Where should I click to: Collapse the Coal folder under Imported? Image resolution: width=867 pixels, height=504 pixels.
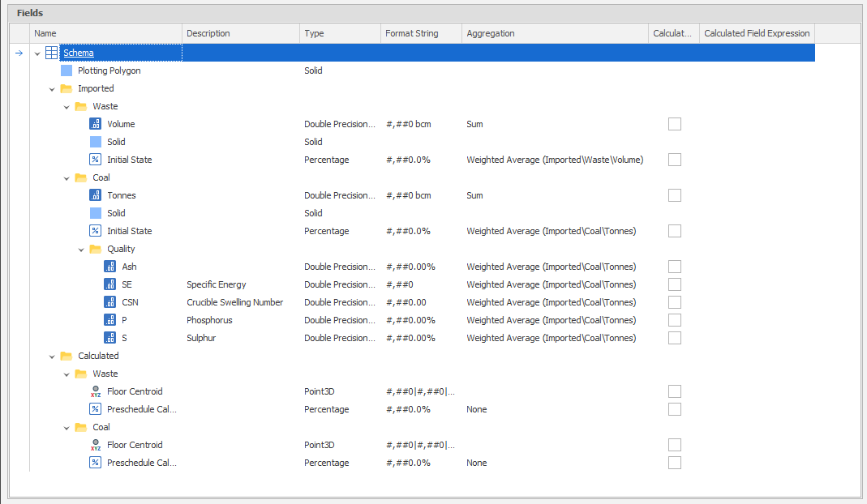(67, 178)
